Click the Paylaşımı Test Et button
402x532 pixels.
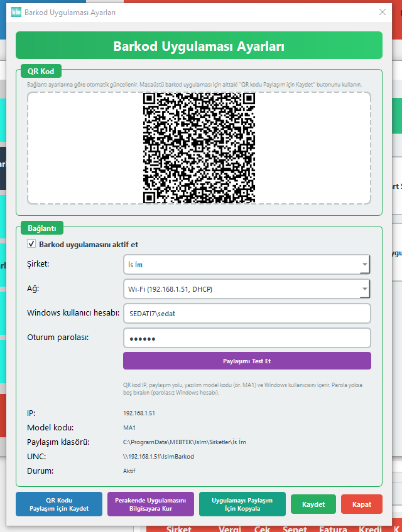pos(247,361)
